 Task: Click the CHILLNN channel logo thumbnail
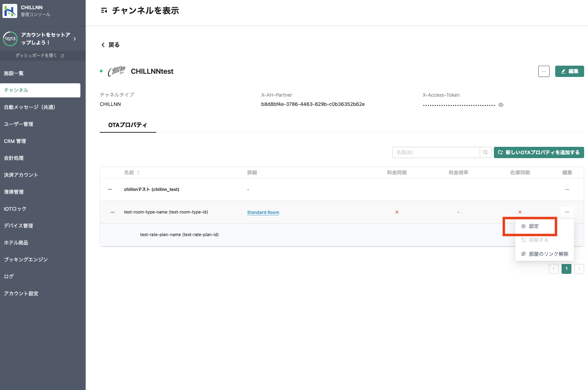point(117,71)
